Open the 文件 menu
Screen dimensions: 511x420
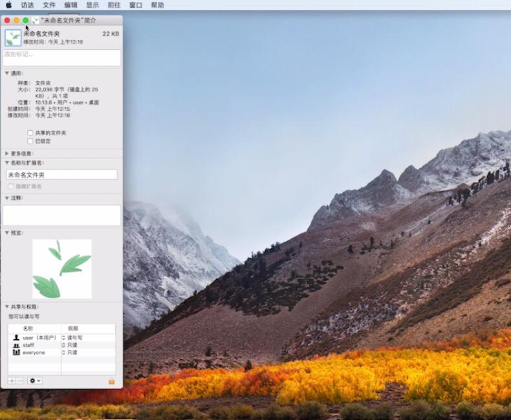coord(49,5)
